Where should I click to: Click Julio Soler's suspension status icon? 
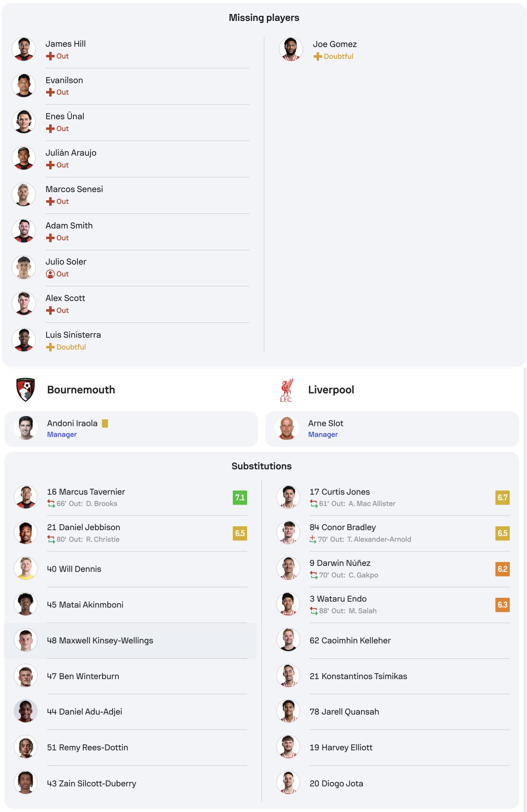50,274
